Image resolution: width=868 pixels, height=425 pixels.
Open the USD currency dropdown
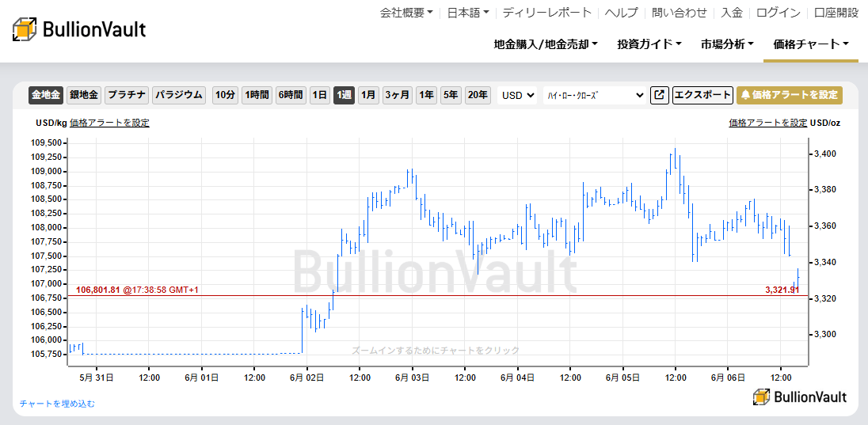(518, 95)
